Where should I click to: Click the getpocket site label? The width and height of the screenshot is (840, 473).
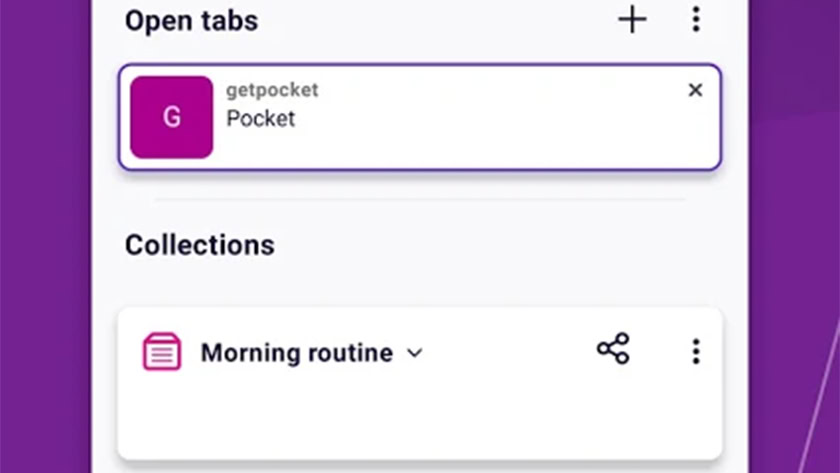click(272, 90)
